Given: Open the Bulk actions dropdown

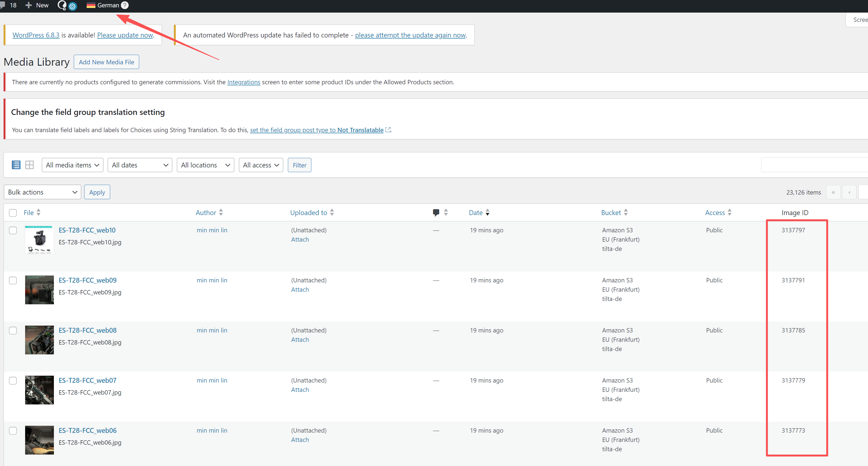Looking at the screenshot, I should 42,192.
